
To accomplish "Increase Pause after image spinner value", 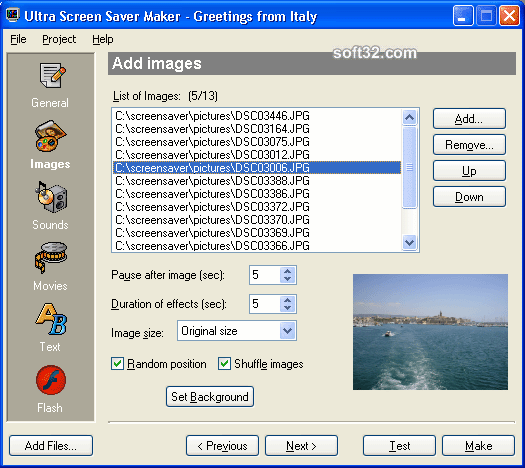I will pos(288,271).
